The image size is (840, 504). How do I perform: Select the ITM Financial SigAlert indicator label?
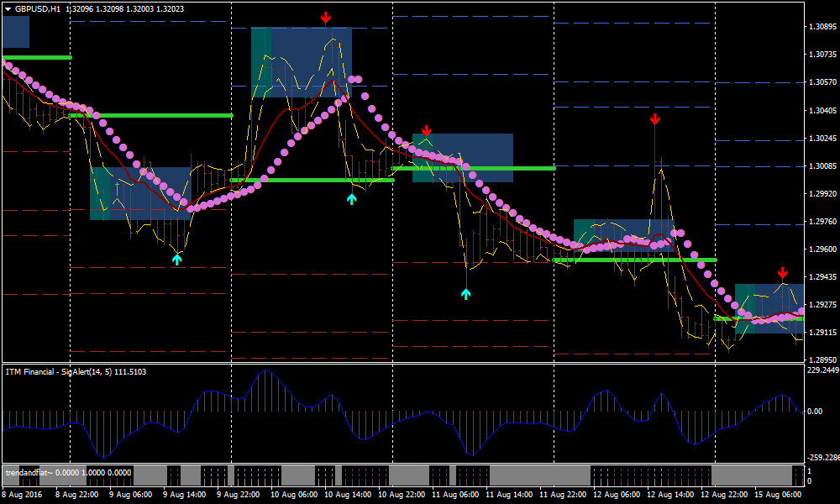click(x=76, y=371)
